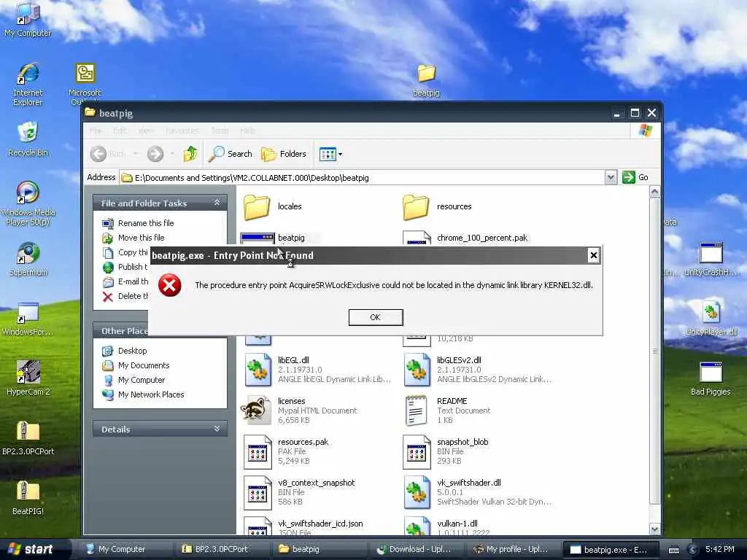Select the locales folder
The height and width of the screenshot is (560, 747).
pos(273,206)
